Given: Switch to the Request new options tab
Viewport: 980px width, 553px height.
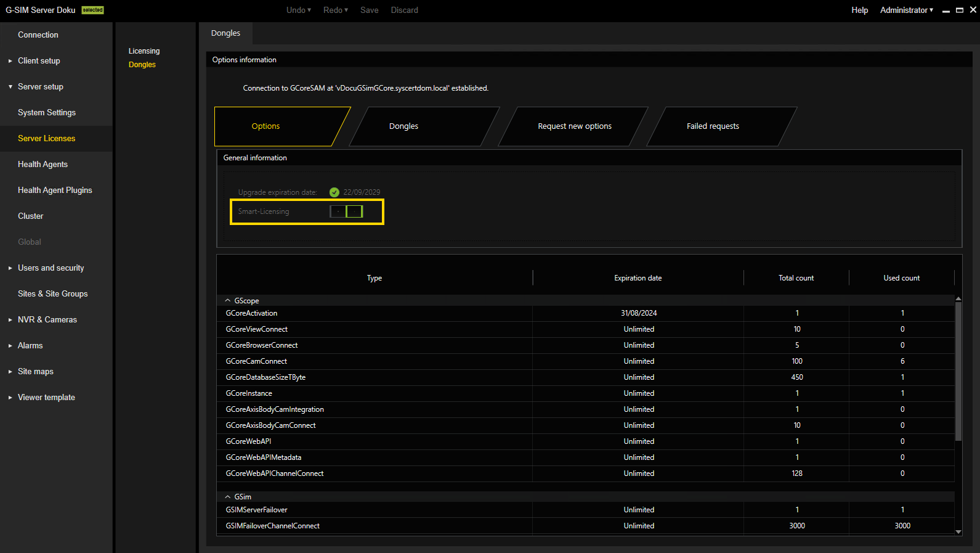Looking at the screenshot, I should point(574,126).
